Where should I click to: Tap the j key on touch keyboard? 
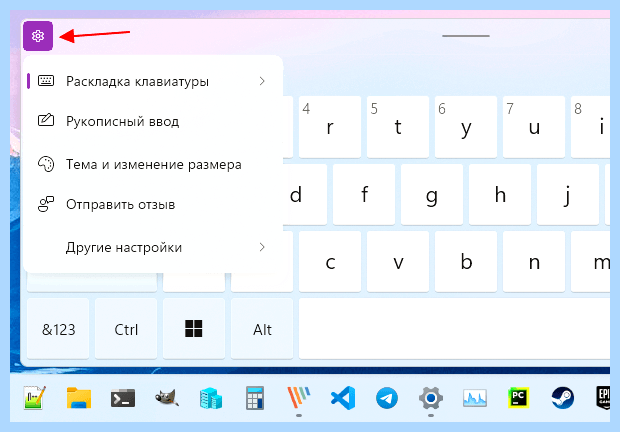568,194
